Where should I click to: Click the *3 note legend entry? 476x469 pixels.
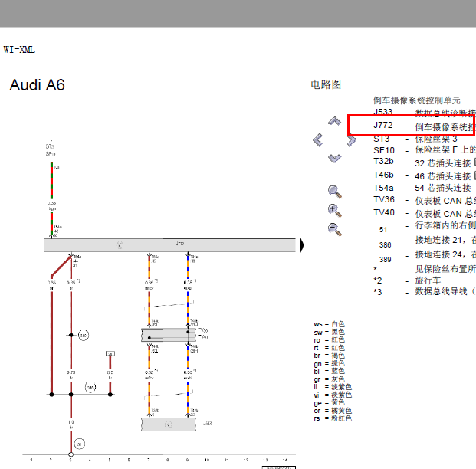pyautogui.click(x=425, y=292)
